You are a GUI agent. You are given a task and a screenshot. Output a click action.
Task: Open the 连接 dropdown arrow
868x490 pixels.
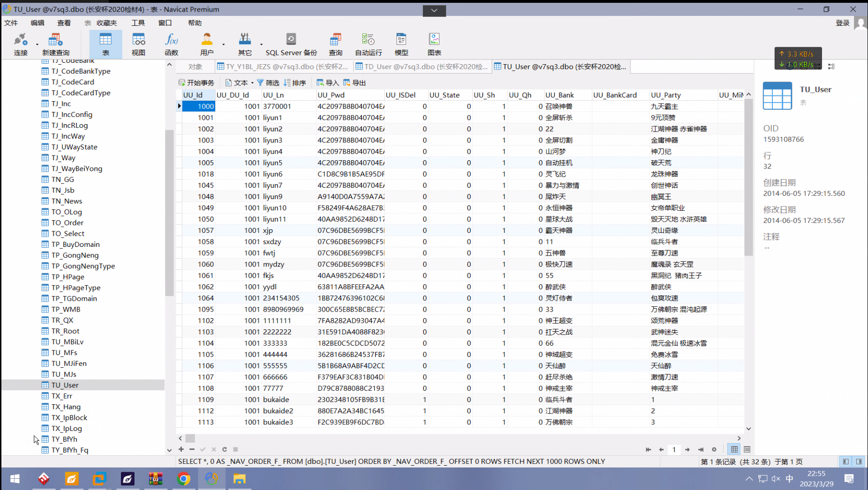(37, 45)
